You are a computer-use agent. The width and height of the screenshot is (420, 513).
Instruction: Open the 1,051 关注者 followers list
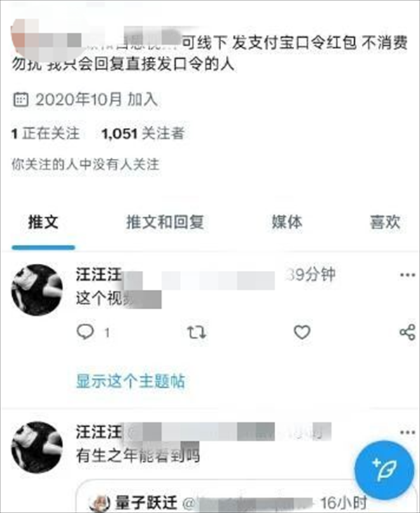pyautogui.click(x=143, y=134)
